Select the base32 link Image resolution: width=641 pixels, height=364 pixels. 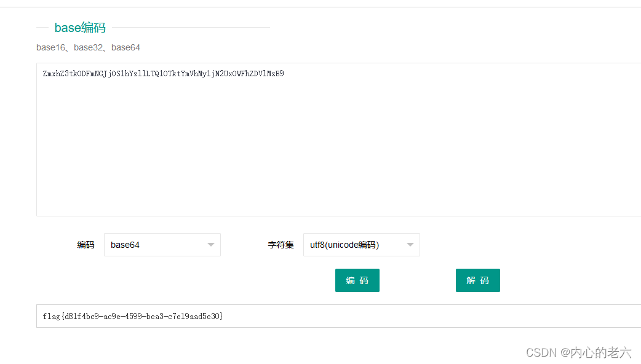tap(88, 47)
